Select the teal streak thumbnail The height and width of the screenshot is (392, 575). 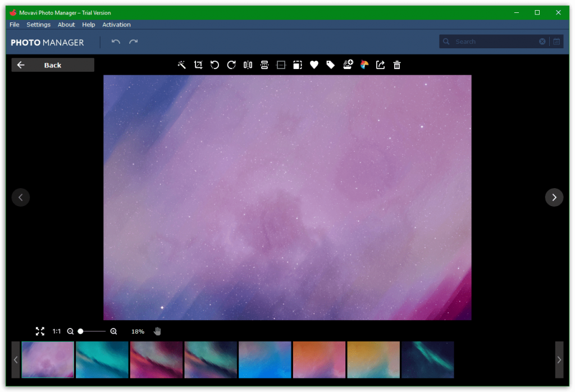point(102,360)
